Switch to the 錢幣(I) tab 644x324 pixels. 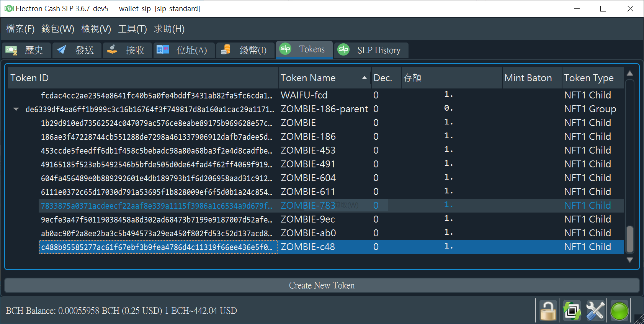point(245,50)
